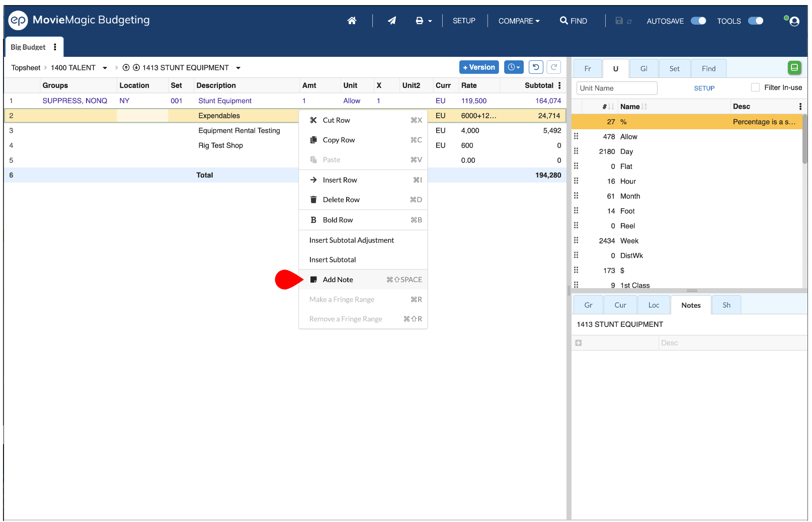The height and width of the screenshot is (522, 812).
Task: Open the user profile icon
Action: [x=794, y=21]
